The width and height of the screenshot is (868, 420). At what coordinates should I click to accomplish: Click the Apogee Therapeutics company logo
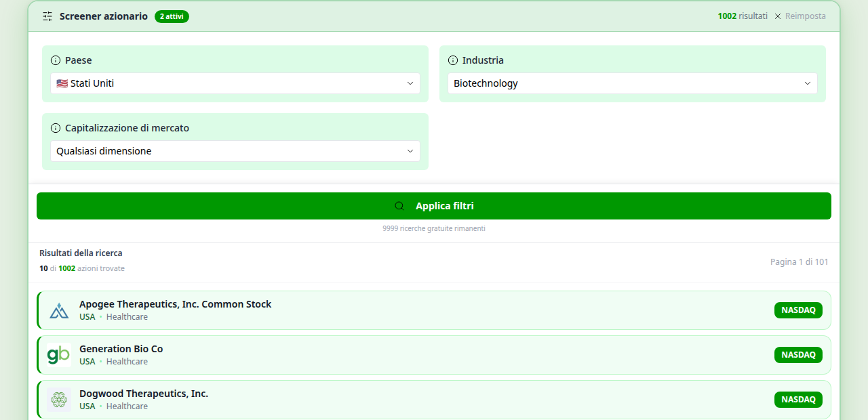tap(59, 310)
